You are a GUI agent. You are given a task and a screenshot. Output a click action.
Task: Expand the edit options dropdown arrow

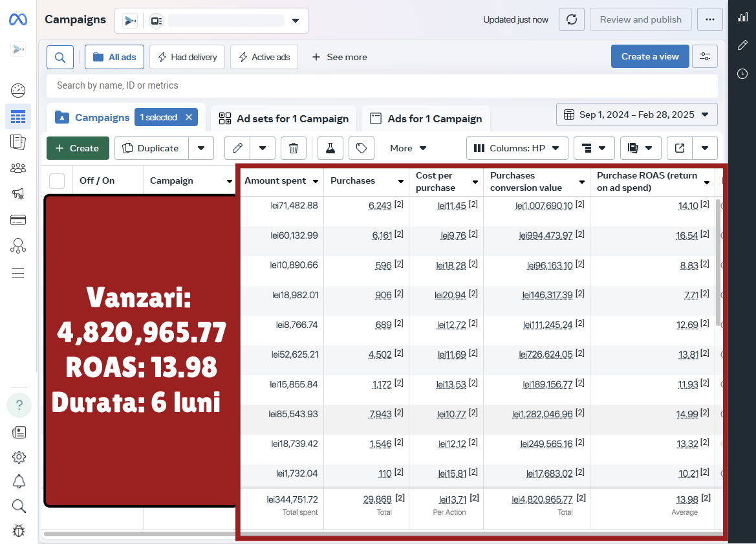[263, 148]
